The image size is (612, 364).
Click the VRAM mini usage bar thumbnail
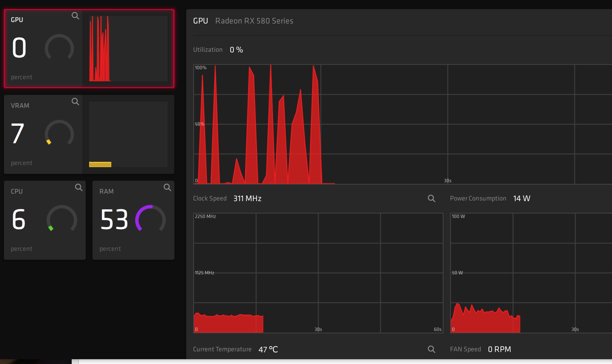(128, 134)
